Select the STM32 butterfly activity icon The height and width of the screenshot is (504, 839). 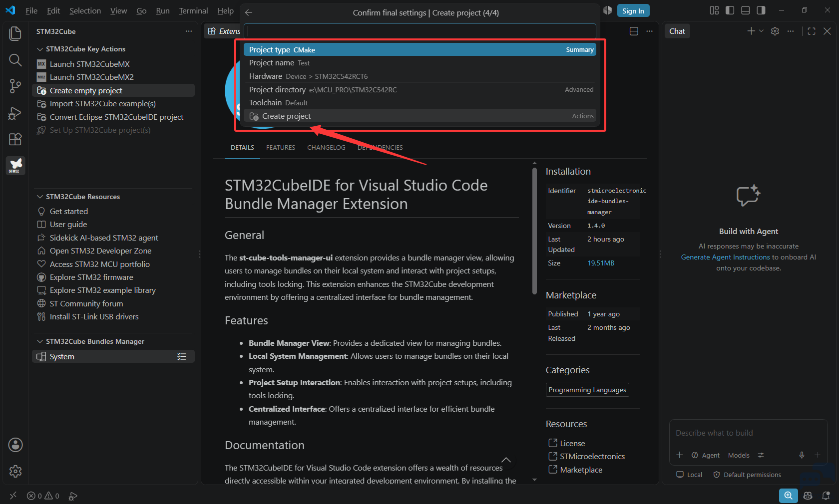click(x=15, y=165)
